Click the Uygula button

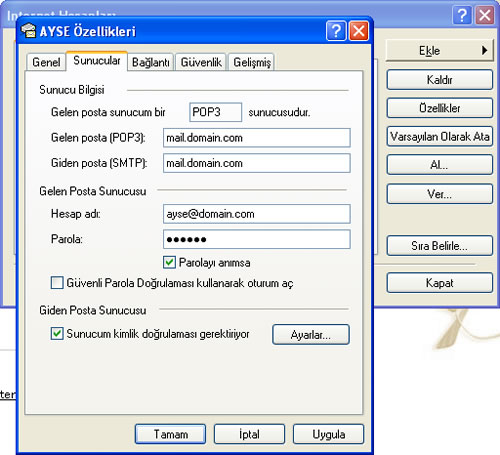tap(328, 434)
